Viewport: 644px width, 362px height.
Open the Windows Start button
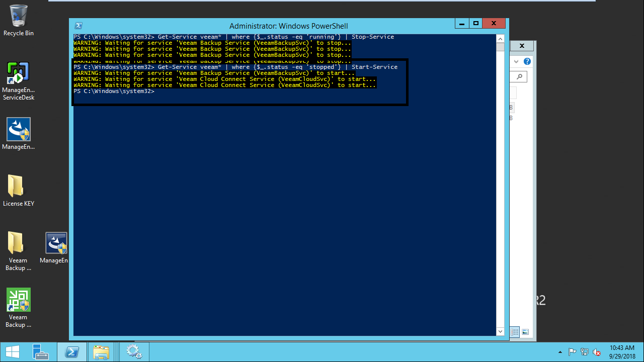(x=13, y=352)
